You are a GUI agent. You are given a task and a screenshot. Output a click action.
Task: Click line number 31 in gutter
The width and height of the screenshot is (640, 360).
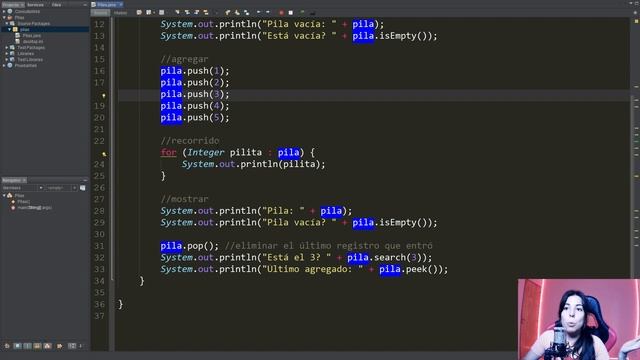[x=99, y=246]
